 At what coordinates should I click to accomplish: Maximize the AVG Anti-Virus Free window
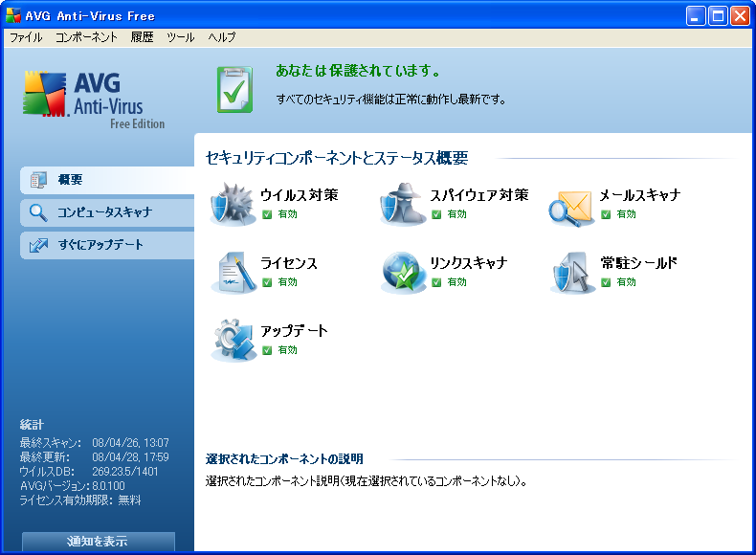coord(718,16)
